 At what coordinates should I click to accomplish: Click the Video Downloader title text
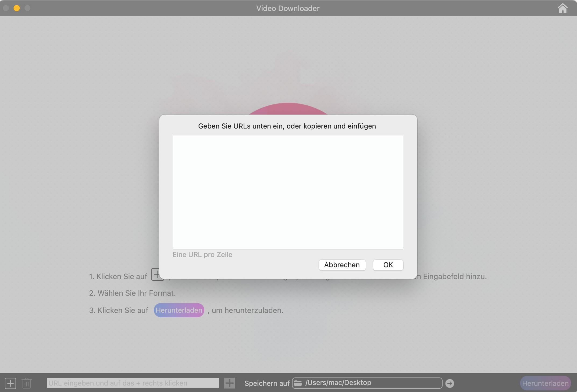[x=288, y=8]
